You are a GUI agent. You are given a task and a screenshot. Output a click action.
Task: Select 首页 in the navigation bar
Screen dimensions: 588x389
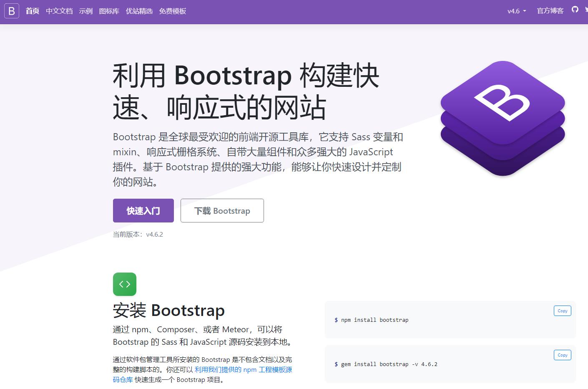(32, 11)
